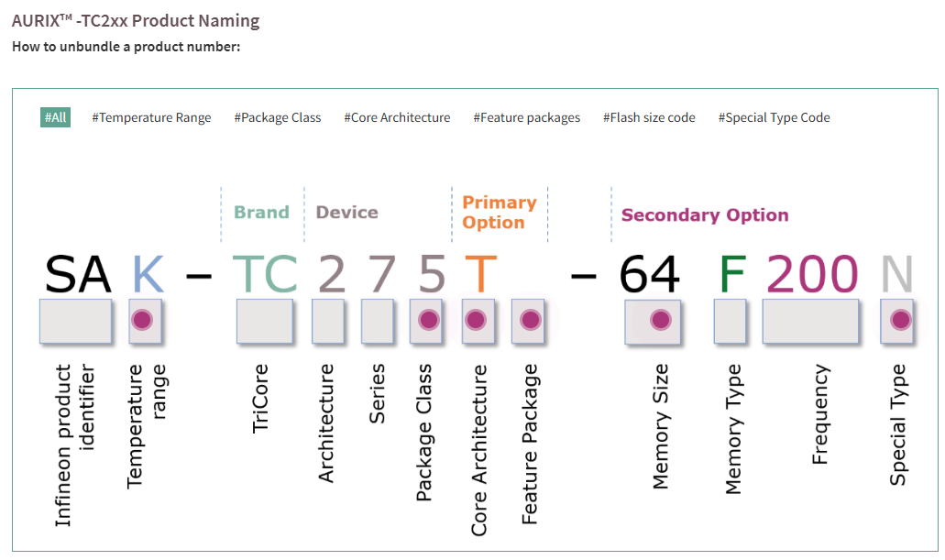The width and height of the screenshot is (945, 560).
Task: Click the orange letter T
Action: point(479,273)
